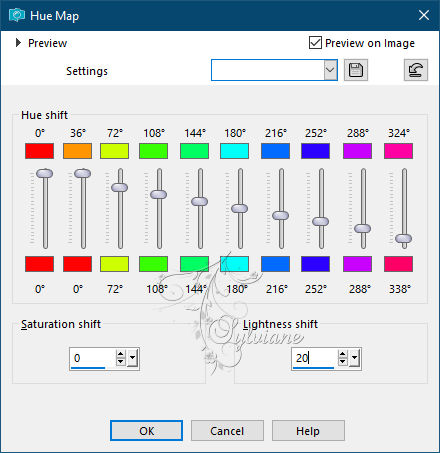Open the Saturation shift slider popup arrow
Viewport: 440px width, 453px height.
click(x=132, y=358)
